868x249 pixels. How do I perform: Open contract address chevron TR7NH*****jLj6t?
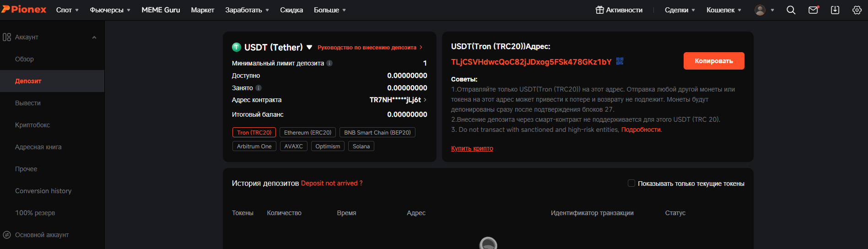[x=425, y=100]
